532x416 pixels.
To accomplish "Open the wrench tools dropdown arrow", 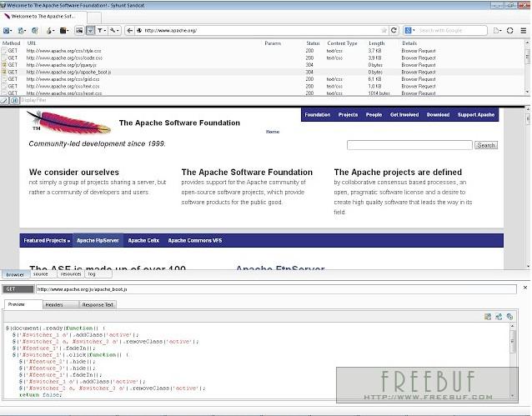I will (x=118, y=31).
